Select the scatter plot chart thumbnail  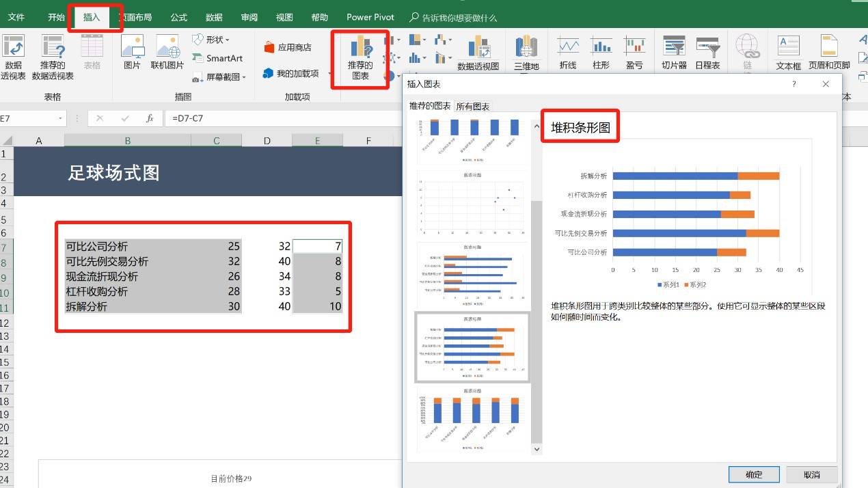[473, 204]
